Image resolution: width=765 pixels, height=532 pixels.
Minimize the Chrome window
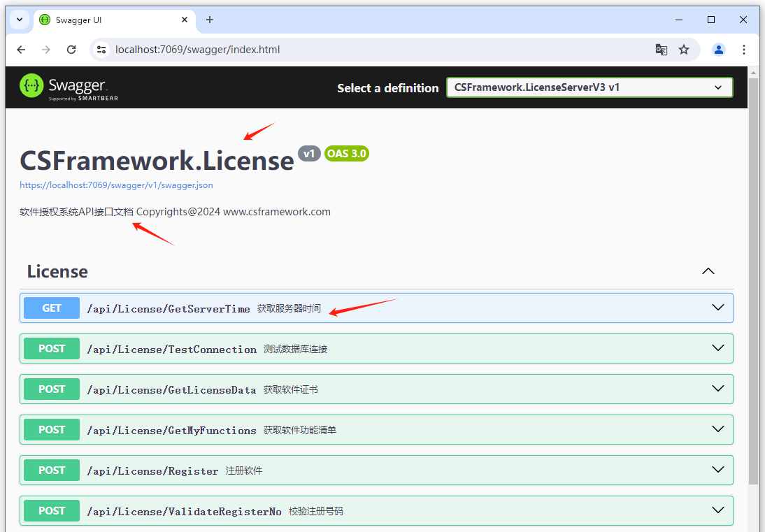click(x=679, y=20)
